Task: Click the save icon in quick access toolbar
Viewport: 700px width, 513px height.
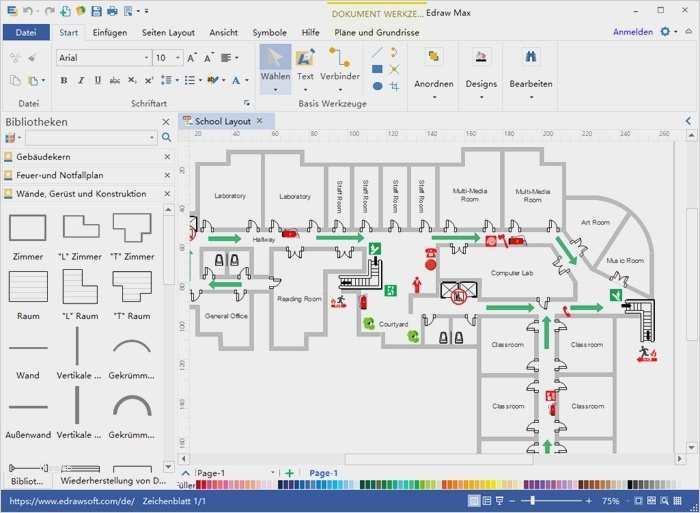Action: tap(96, 11)
